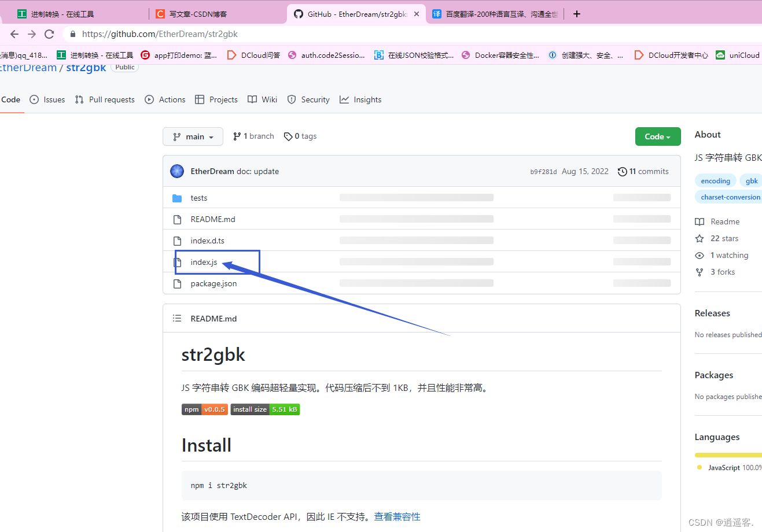Image resolution: width=762 pixels, height=532 pixels.
Task: Open the app打印demo bookmark
Action: pos(179,55)
